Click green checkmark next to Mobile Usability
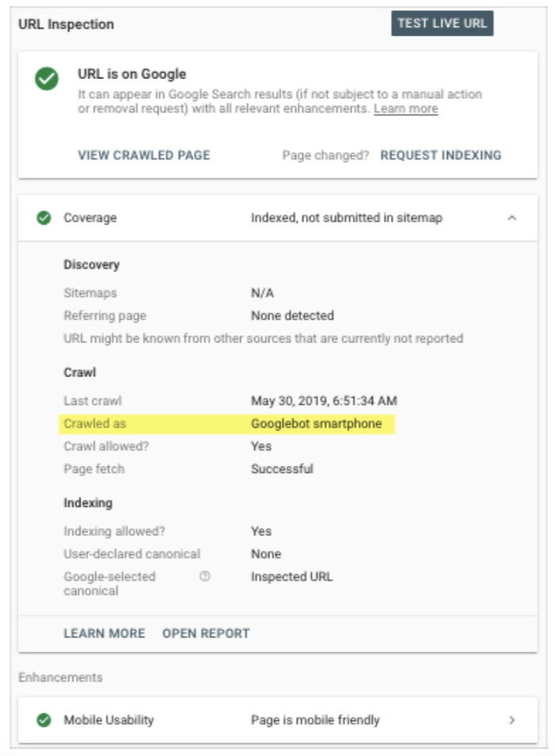The image size is (555, 756). (44, 720)
